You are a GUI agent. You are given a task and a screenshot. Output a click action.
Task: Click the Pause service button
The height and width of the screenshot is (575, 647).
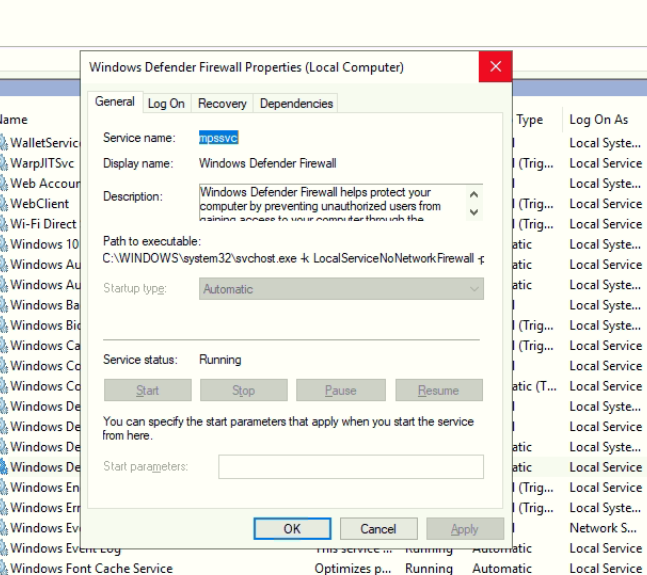(x=340, y=390)
